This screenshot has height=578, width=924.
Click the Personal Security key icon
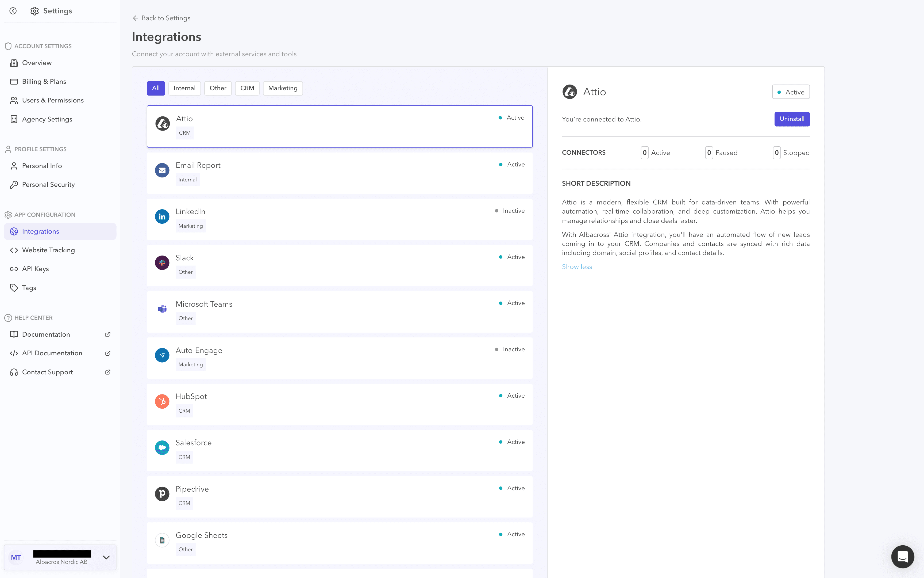coord(14,185)
